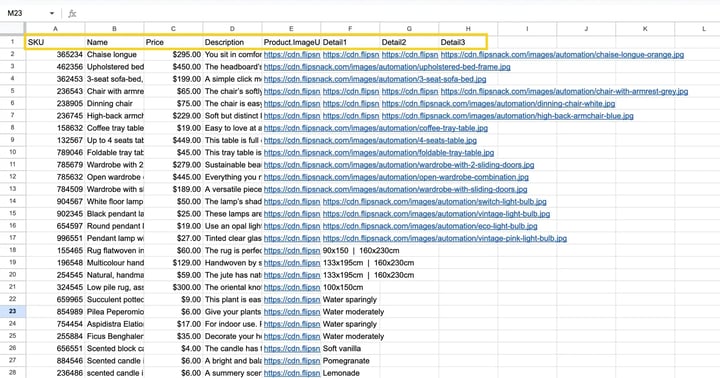Click the SKU header cell
The height and width of the screenshot is (378, 720).
[55, 42]
